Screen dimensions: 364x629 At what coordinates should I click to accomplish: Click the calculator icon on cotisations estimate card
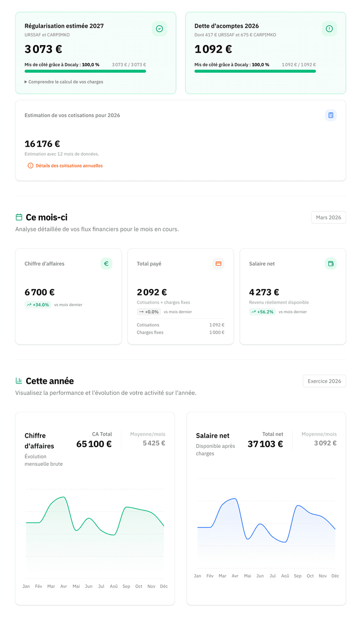click(331, 115)
